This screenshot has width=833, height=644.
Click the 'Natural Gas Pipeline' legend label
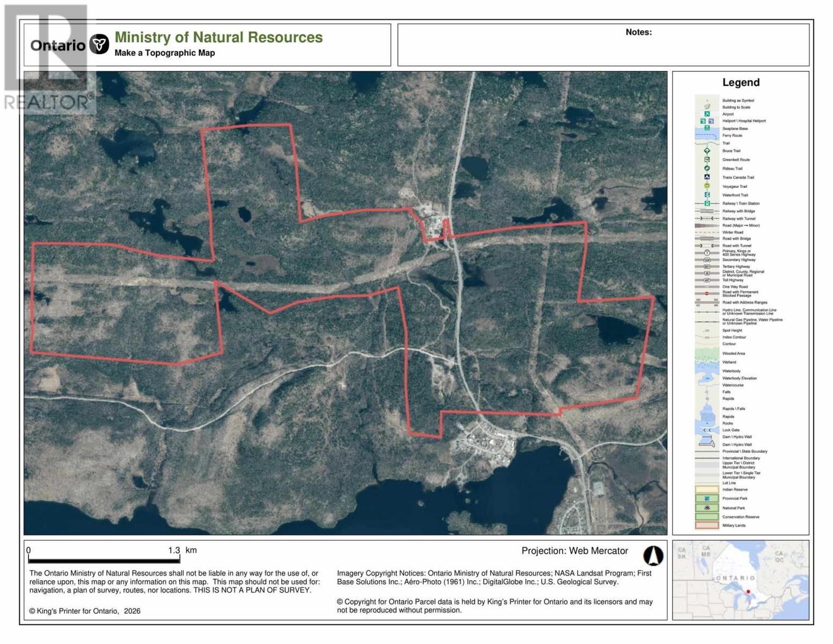tap(752, 321)
